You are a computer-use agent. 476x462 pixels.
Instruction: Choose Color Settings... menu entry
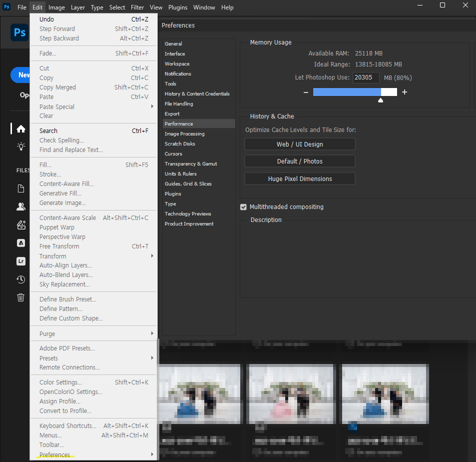coord(93,382)
